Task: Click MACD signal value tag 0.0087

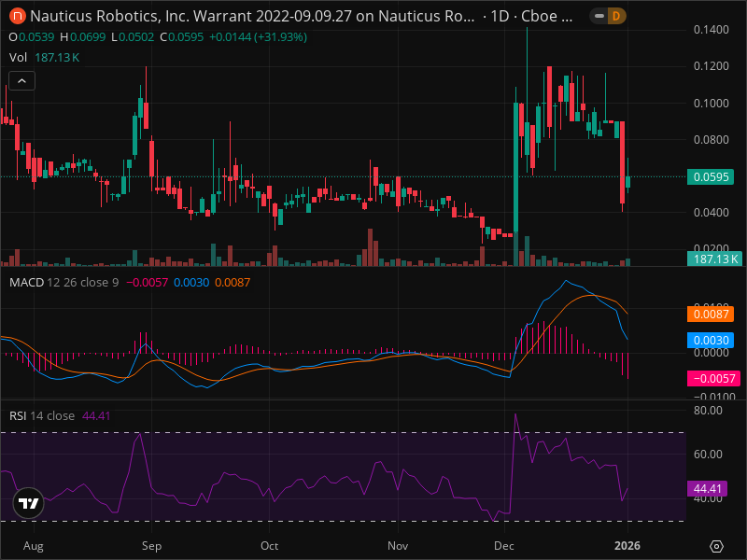Action: (711, 315)
